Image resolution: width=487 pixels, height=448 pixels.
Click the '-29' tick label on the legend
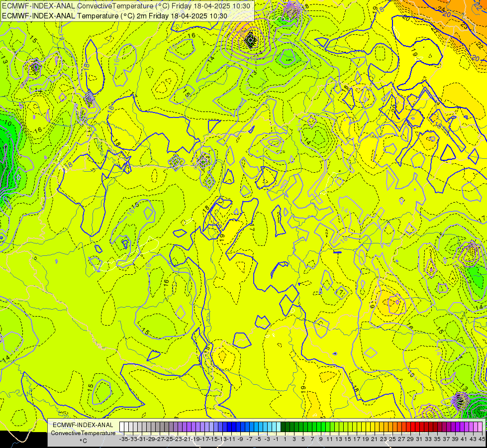pos(150,439)
